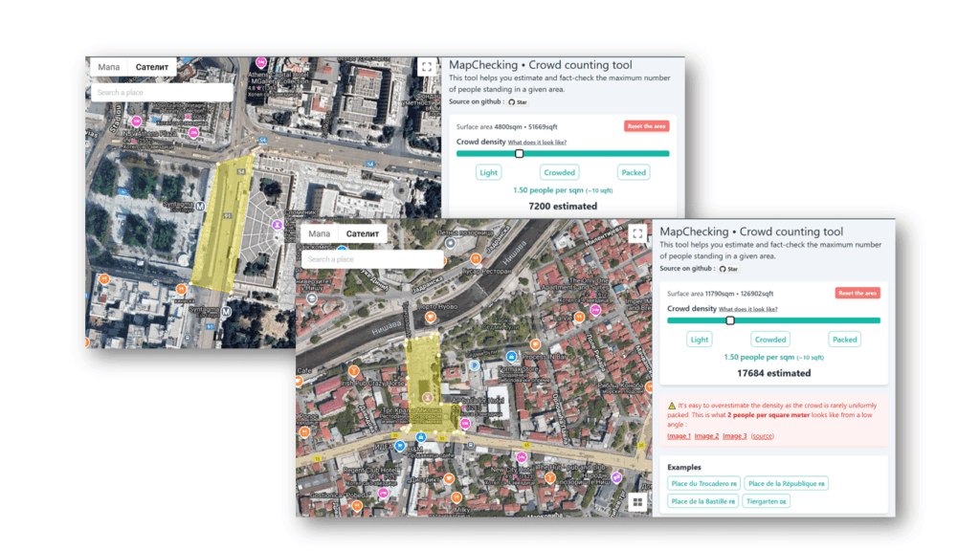980x551 pixels.
Task: Click GitHub Star button in the Niš panel
Action: (728, 269)
